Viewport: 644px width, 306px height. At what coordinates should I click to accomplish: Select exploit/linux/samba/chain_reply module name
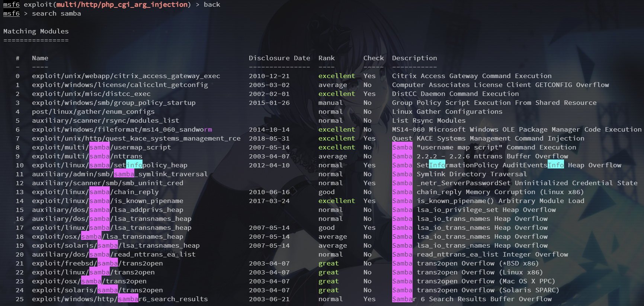click(95, 192)
